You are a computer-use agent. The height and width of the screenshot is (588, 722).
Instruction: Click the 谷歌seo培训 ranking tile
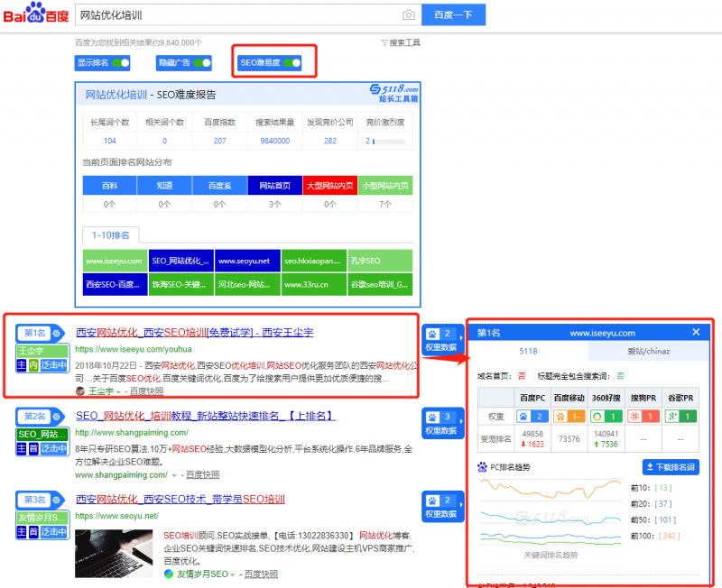tap(380, 285)
